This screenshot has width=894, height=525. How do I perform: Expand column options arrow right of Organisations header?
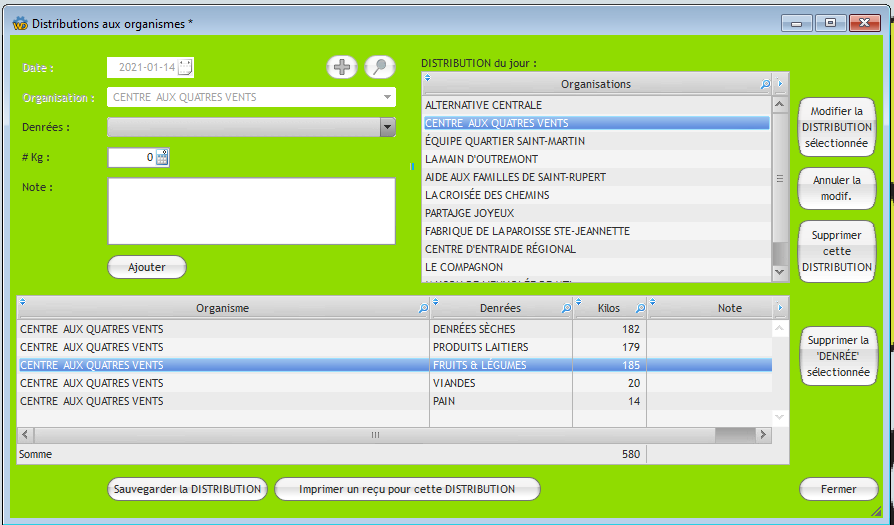pos(780,84)
